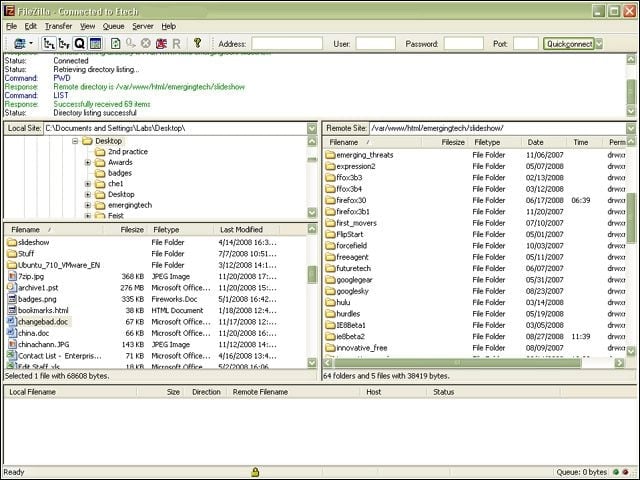
Task: Click message log scrollbar up arrow
Action: [631, 60]
